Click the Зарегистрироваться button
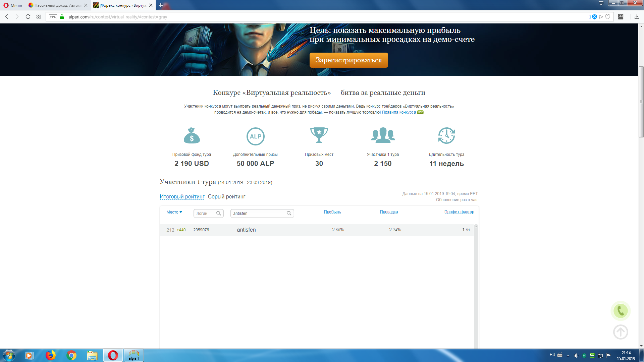This screenshot has width=644, height=362. (348, 60)
